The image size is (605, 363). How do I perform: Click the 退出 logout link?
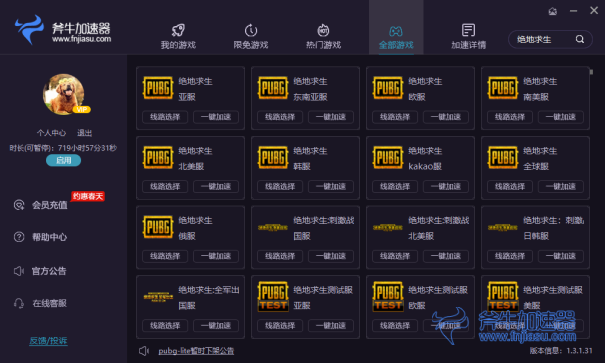(84, 133)
